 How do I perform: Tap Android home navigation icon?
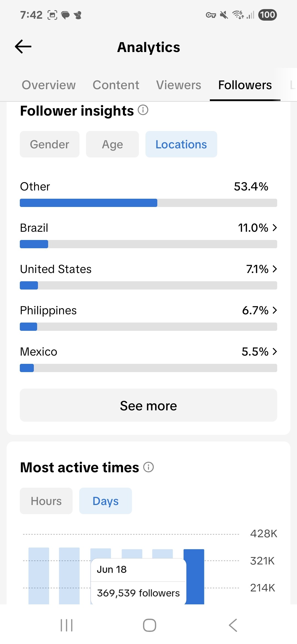150,625
